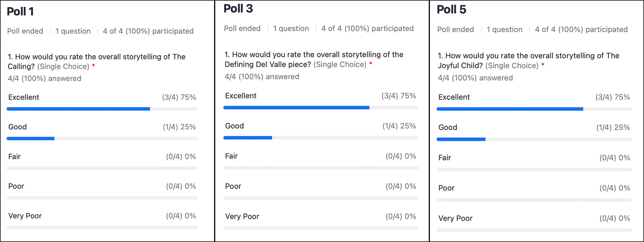Click the (3/4) 75% result in Poll 1
Viewport: 644px width, 242px height.
179,97
